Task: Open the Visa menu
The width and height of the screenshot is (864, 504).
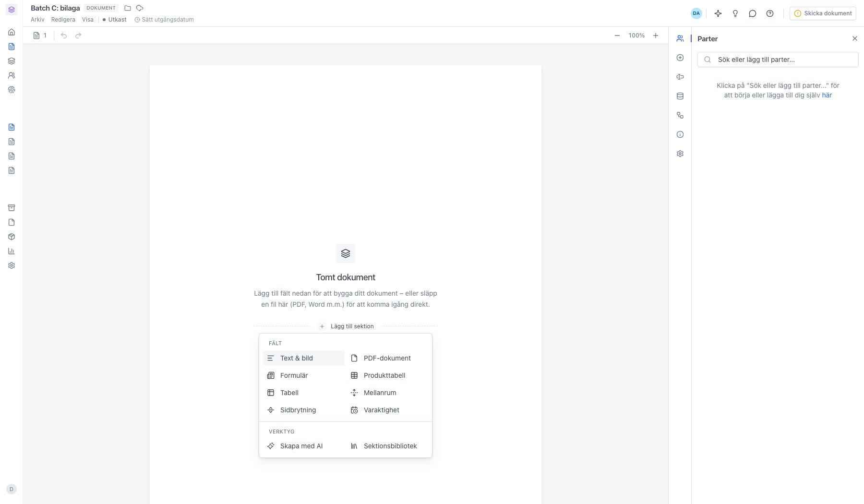Action: [x=88, y=20]
